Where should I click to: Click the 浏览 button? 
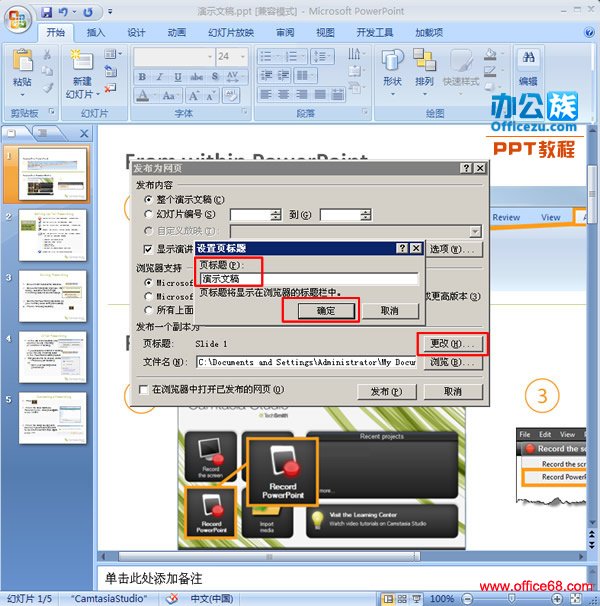(x=452, y=362)
